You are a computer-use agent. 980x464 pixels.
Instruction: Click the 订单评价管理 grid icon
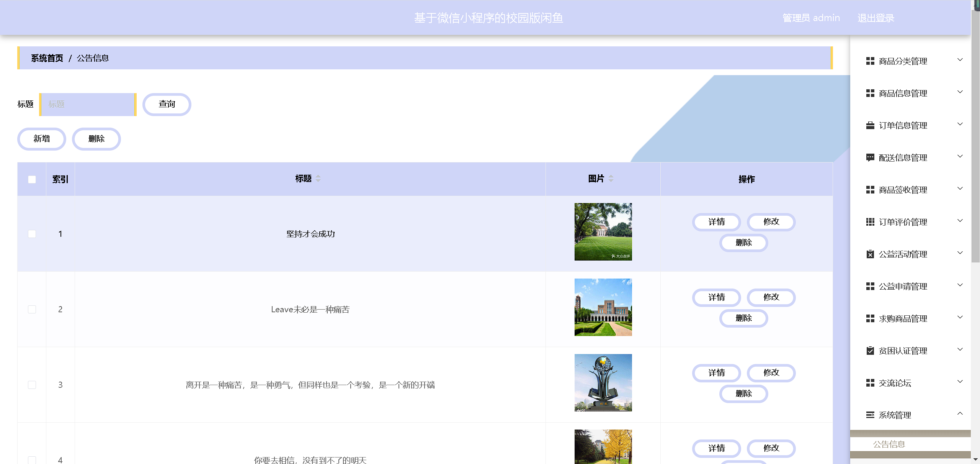[870, 222]
